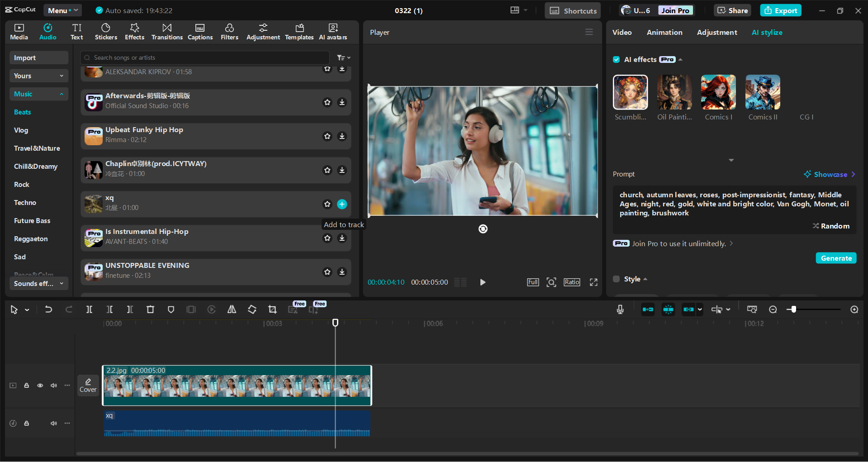
Task: Click the crop tool in timeline toolbar
Action: (x=272, y=310)
